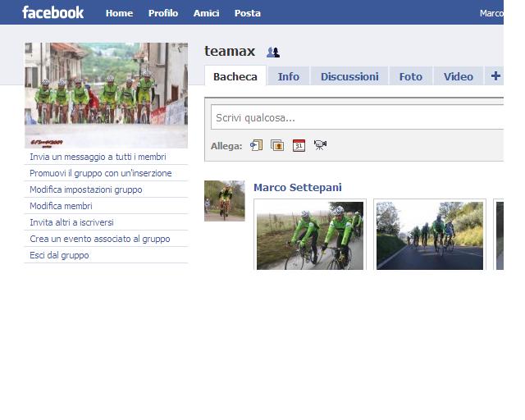This screenshot has width=525, height=420.
Task: Click 'Invia un messaggio a tutti i membri'
Action: [x=98, y=157]
